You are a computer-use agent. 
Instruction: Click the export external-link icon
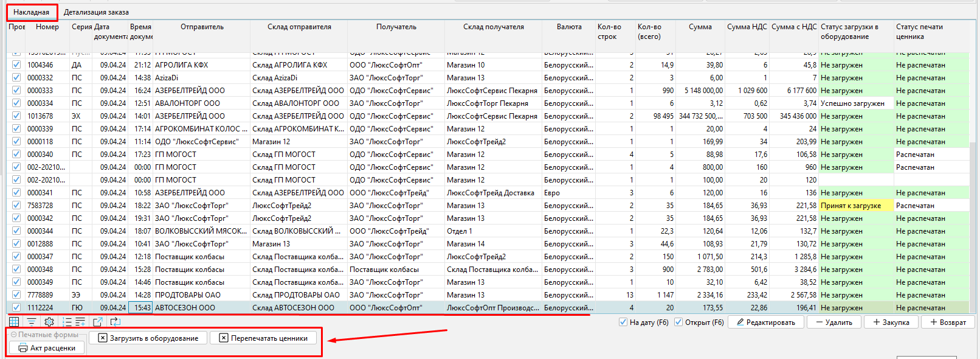pyautogui.click(x=97, y=322)
